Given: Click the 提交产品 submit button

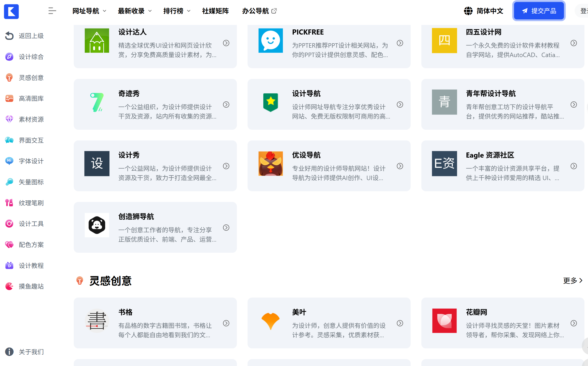Looking at the screenshot, I should click(539, 11).
